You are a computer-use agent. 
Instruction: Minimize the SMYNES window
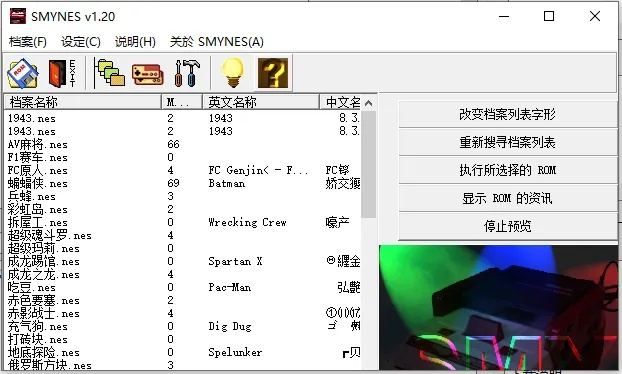504,16
